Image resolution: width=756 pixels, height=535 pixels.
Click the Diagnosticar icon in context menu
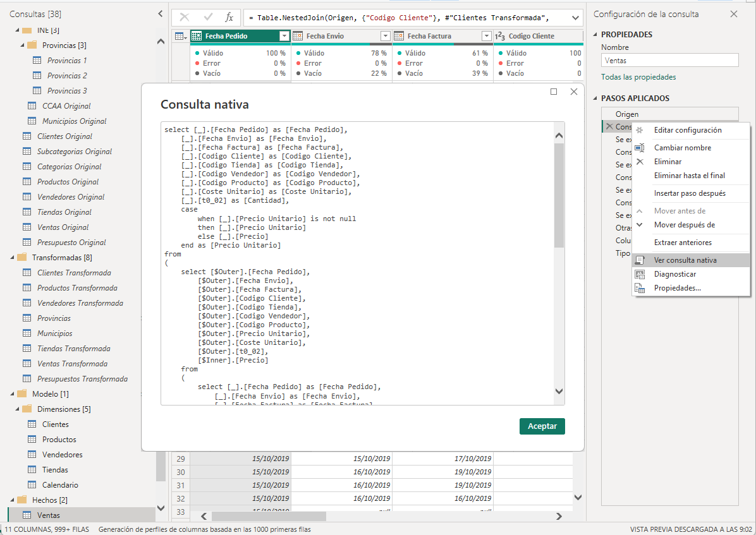click(640, 274)
